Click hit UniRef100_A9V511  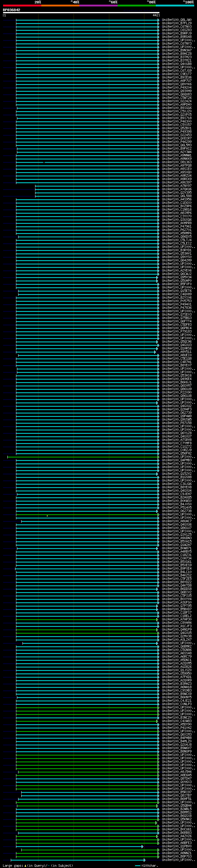[176, 352]
